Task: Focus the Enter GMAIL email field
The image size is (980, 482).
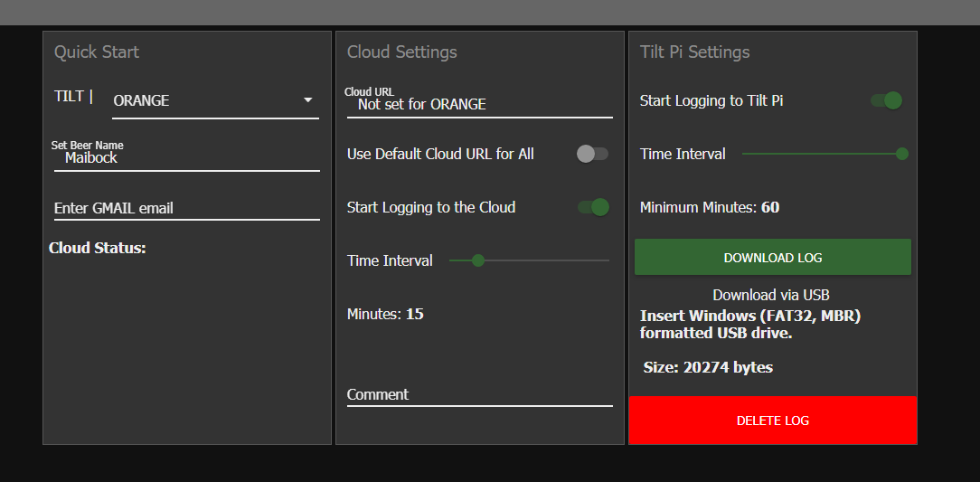Action: click(x=185, y=208)
